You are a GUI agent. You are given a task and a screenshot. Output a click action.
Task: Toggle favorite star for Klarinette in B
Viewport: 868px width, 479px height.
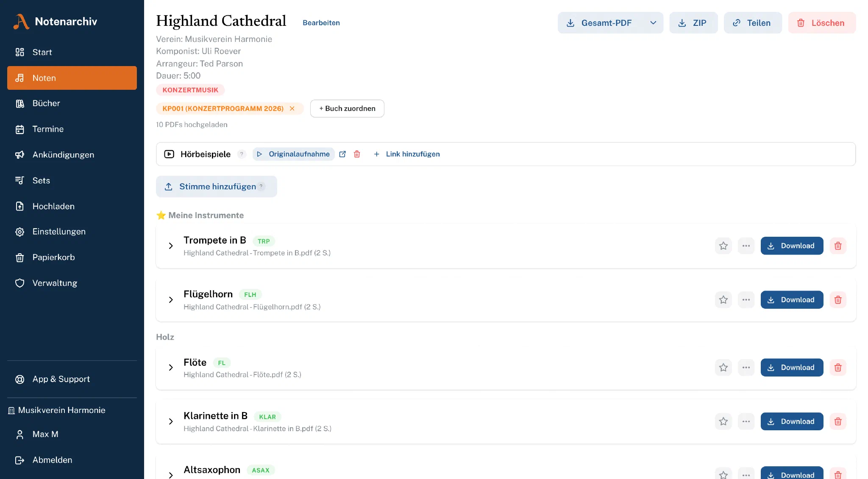point(723,421)
